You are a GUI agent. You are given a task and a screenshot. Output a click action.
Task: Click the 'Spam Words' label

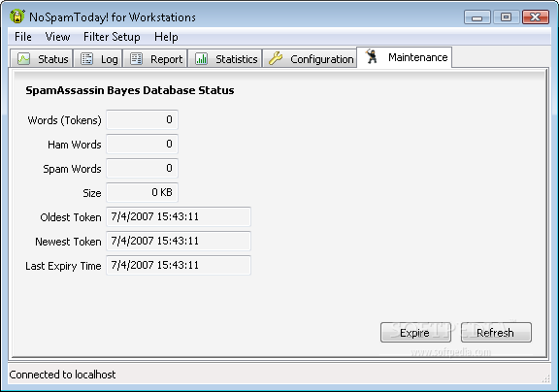(72, 169)
